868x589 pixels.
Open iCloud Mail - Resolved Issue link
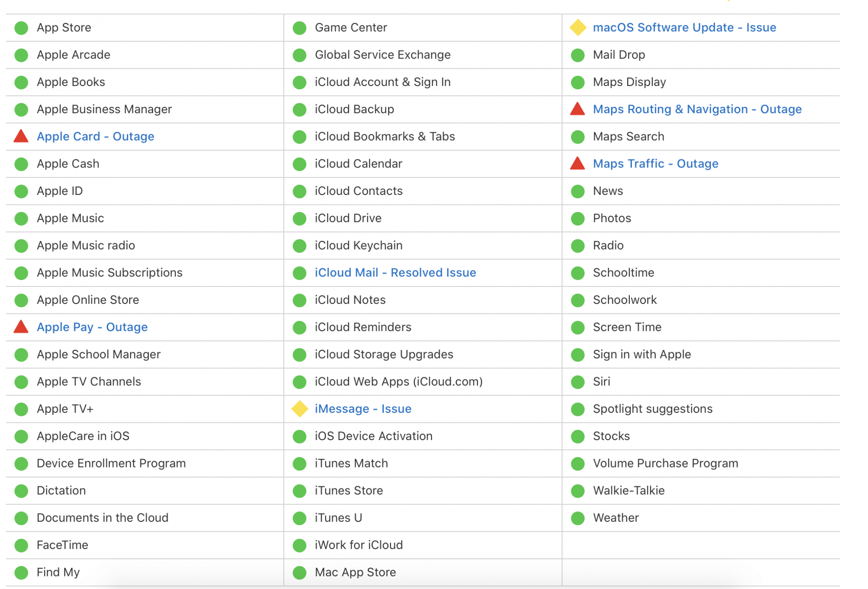tap(395, 273)
